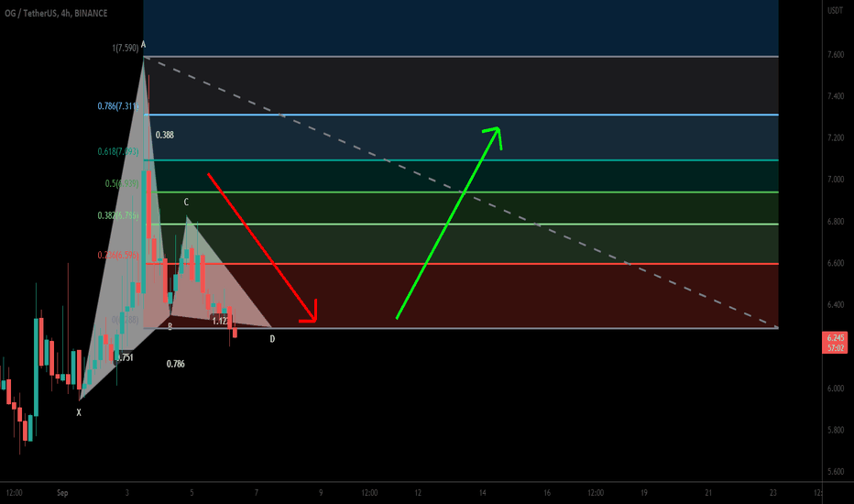Click the USDT currency label on price axis
The width and height of the screenshot is (854, 504).
point(835,11)
